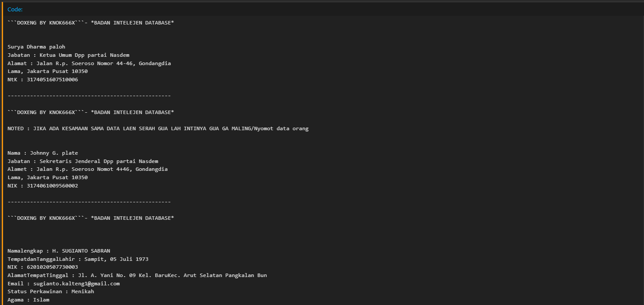Screen dimensions: 644x305
Task: Click the "Nama :" line of the second entry
Action: coord(43,153)
